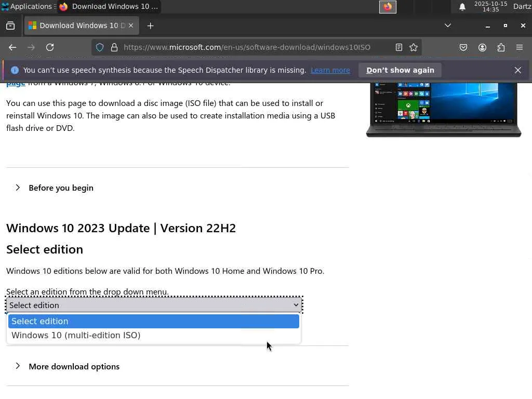Open the extensions puzzle icon

coord(501,47)
